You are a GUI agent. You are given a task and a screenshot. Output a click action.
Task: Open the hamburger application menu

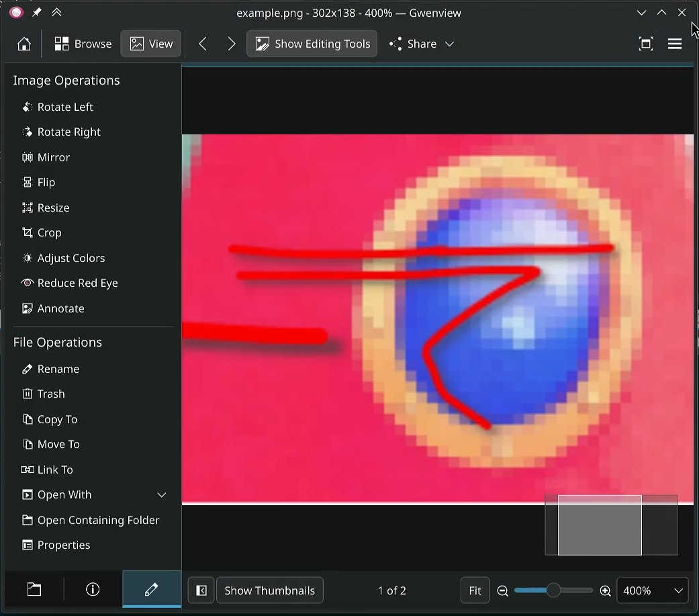coord(674,44)
